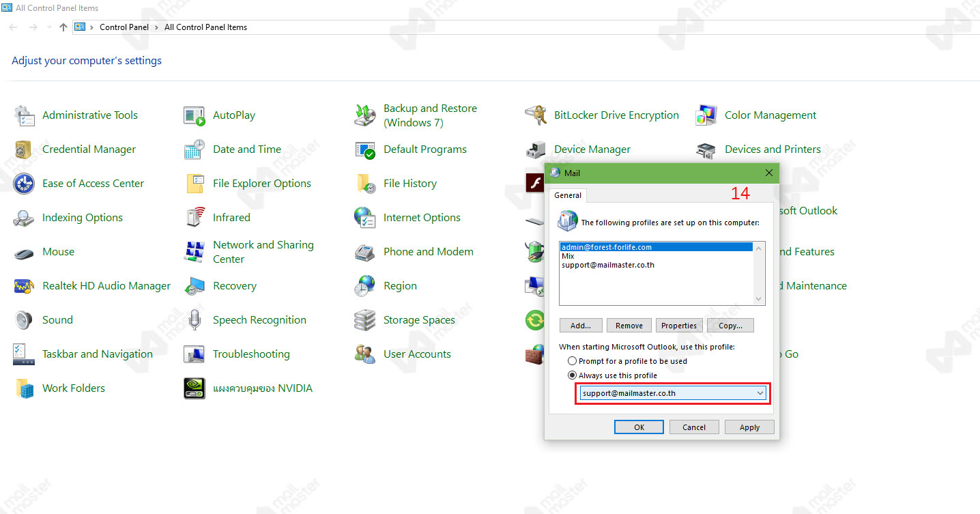Click Copy... profile button
This screenshot has width=980, height=514.
(731, 326)
